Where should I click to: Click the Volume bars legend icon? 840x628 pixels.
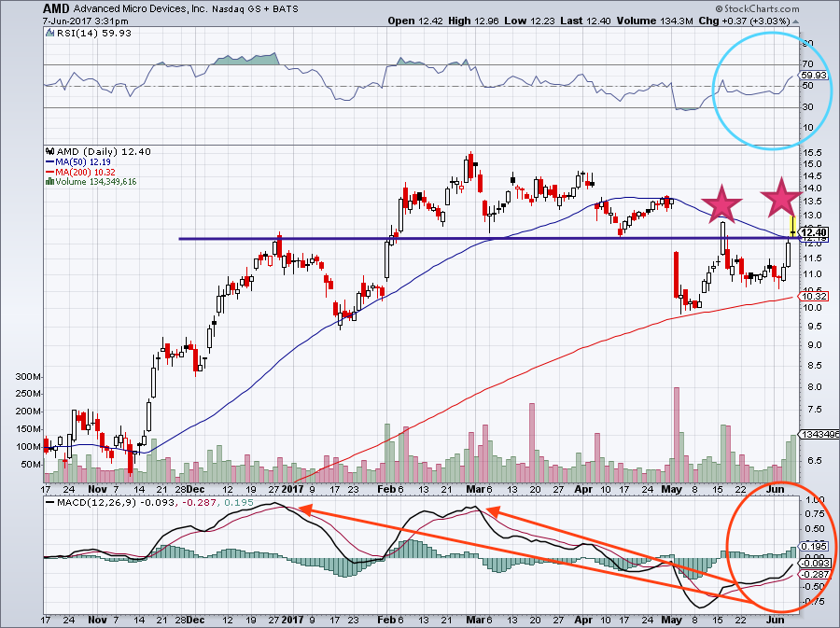[49, 182]
